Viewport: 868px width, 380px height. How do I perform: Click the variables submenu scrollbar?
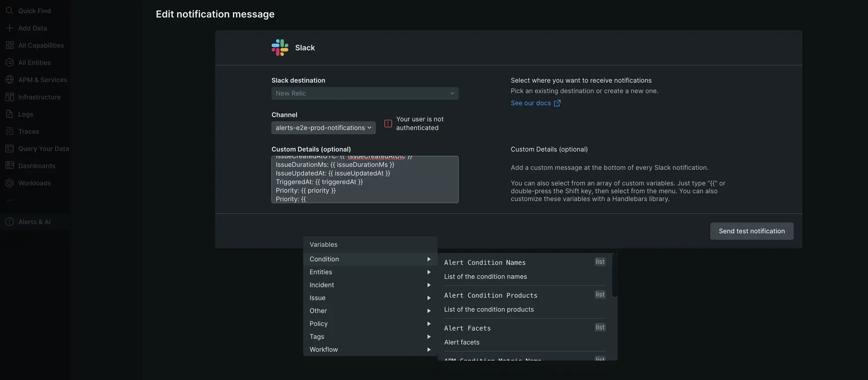coord(614,277)
